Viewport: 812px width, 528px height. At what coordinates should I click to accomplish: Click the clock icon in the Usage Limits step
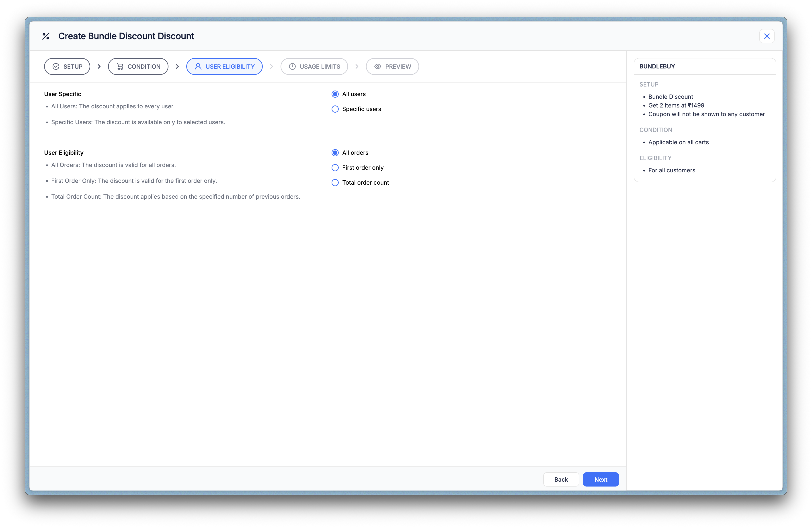[x=292, y=66]
